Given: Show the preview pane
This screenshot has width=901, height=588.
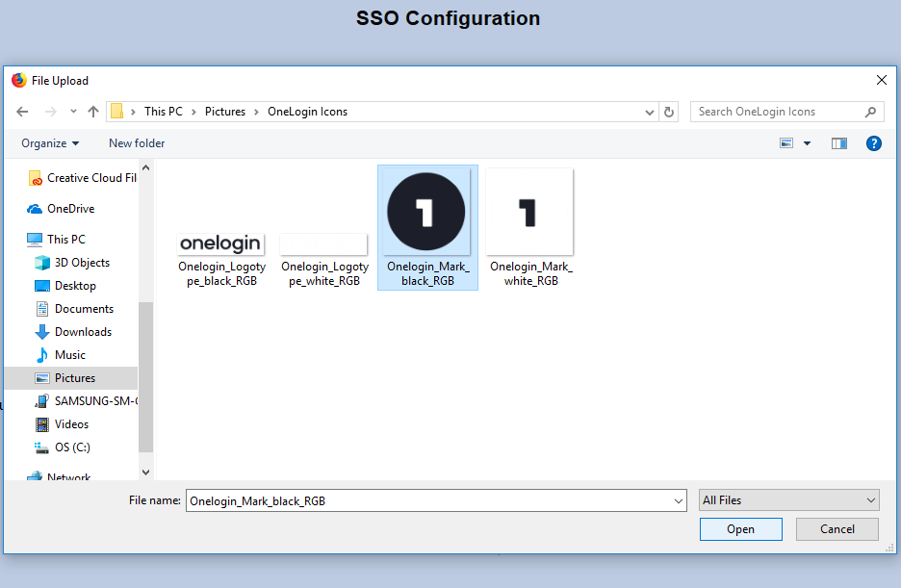Looking at the screenshot, I should 838,142.
